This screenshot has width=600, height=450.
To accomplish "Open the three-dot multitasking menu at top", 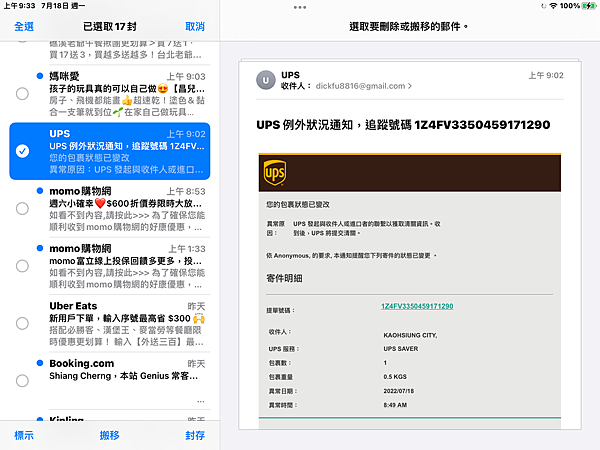I will click(300, 7).
